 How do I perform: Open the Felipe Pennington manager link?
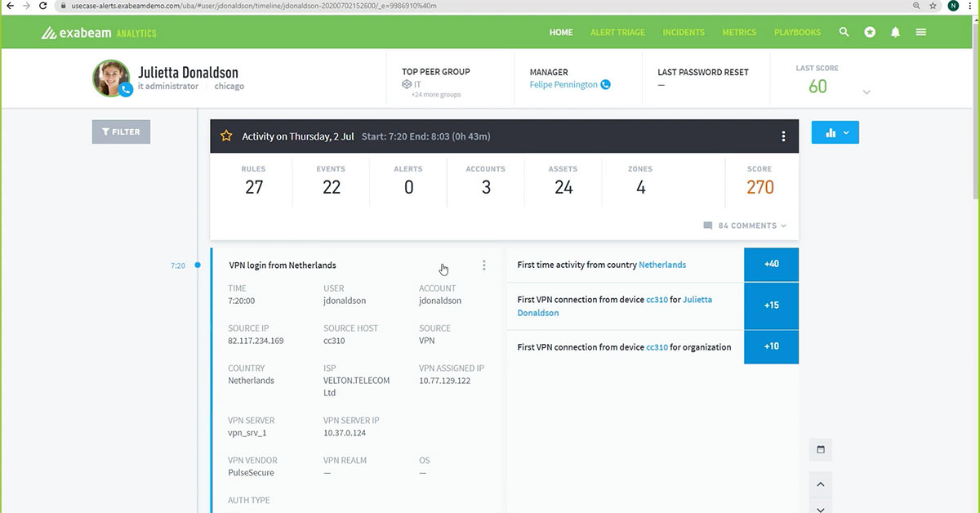click(563, 84)
